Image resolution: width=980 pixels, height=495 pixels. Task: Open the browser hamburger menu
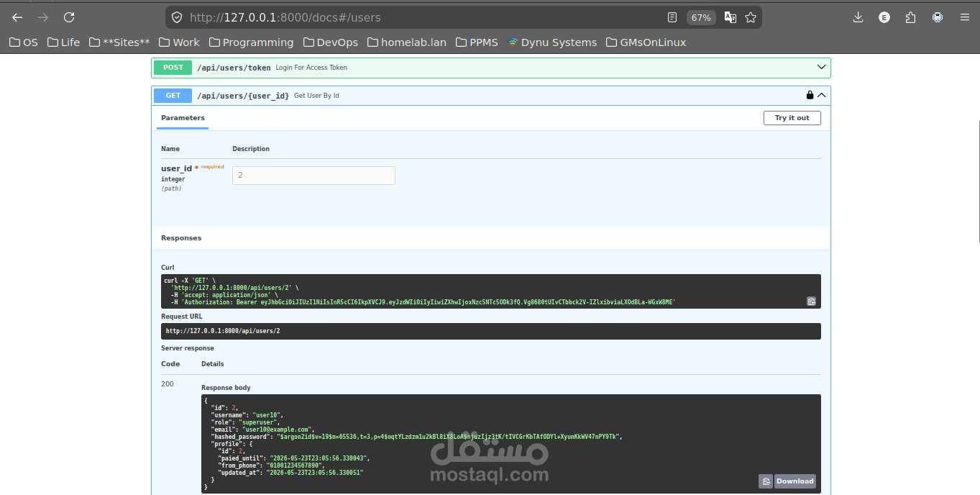[x=964, y=17]
